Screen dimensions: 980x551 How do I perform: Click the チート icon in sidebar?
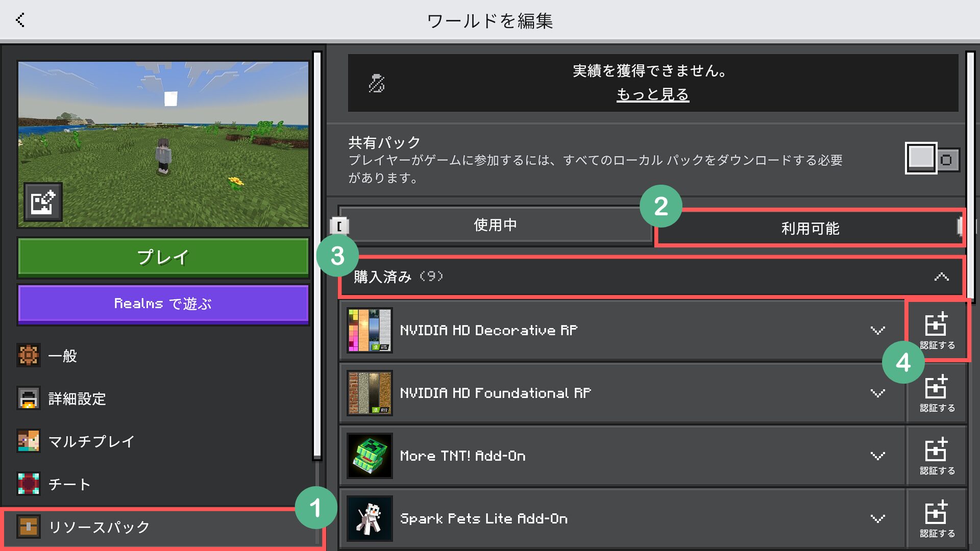pyautogui.click(x=29, y=484)
